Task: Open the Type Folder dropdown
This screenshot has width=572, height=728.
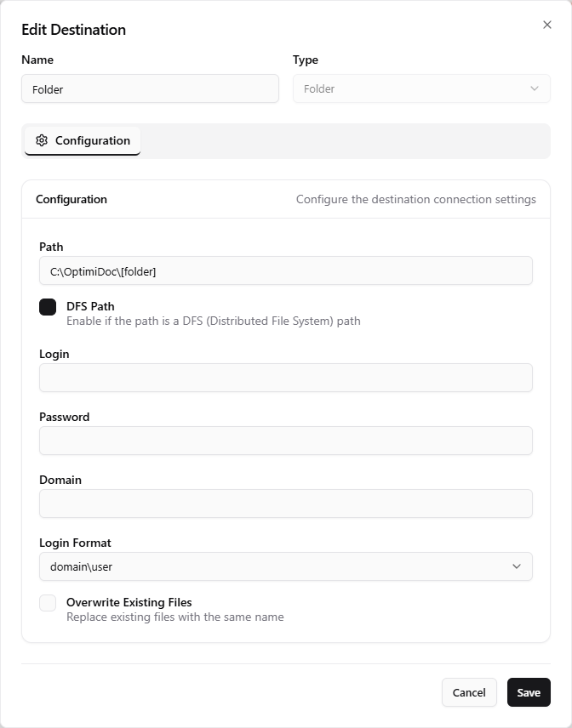Action: (421, 88)
